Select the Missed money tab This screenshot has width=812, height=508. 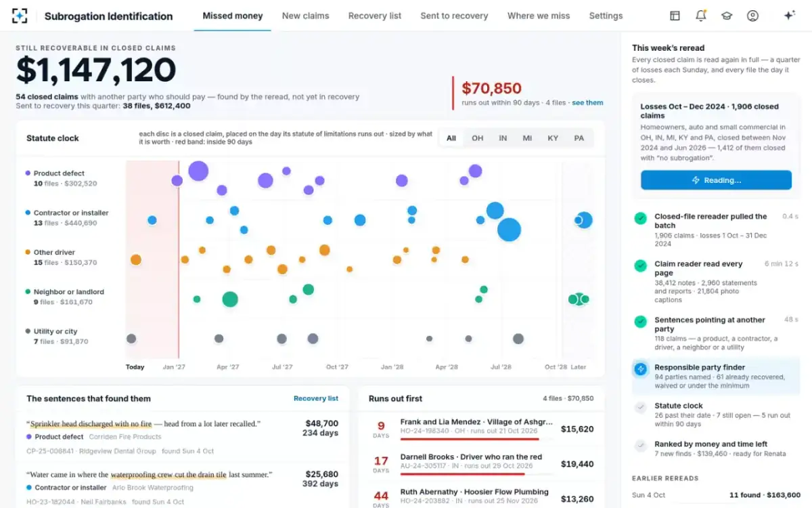[233, 16]
